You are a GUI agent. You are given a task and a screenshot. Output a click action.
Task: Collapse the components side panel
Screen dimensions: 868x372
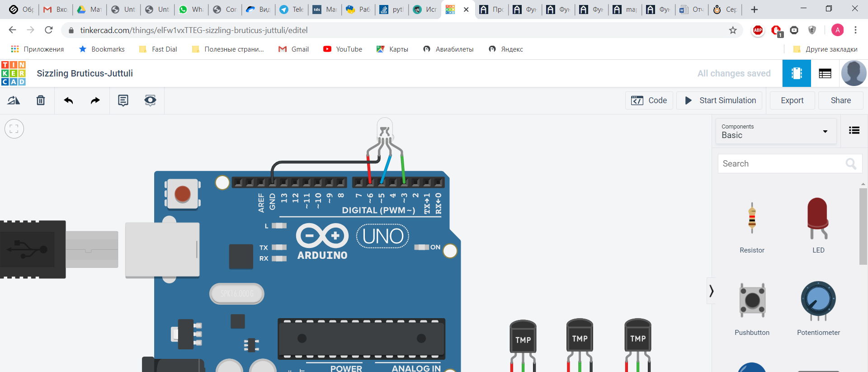711,291
